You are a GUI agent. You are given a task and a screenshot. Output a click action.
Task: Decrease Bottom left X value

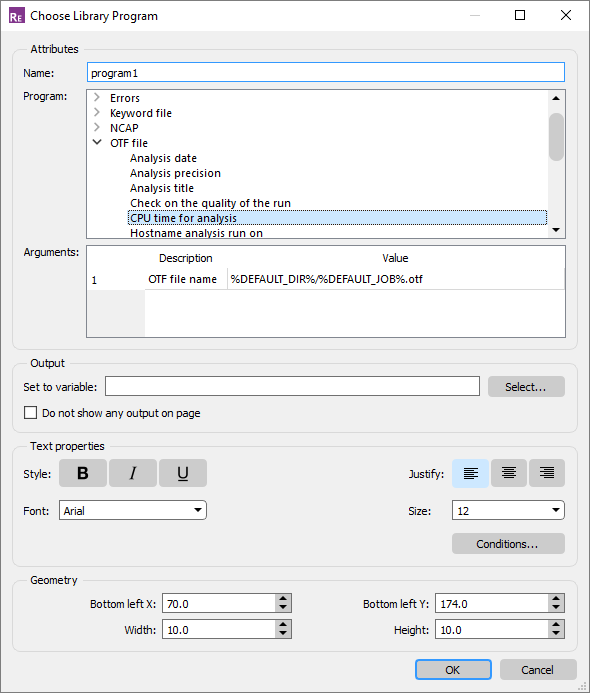click(x=283, y=608)
